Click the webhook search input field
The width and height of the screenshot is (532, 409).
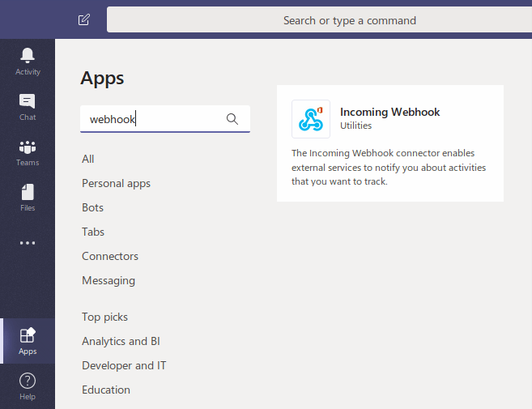pos(154,119)
